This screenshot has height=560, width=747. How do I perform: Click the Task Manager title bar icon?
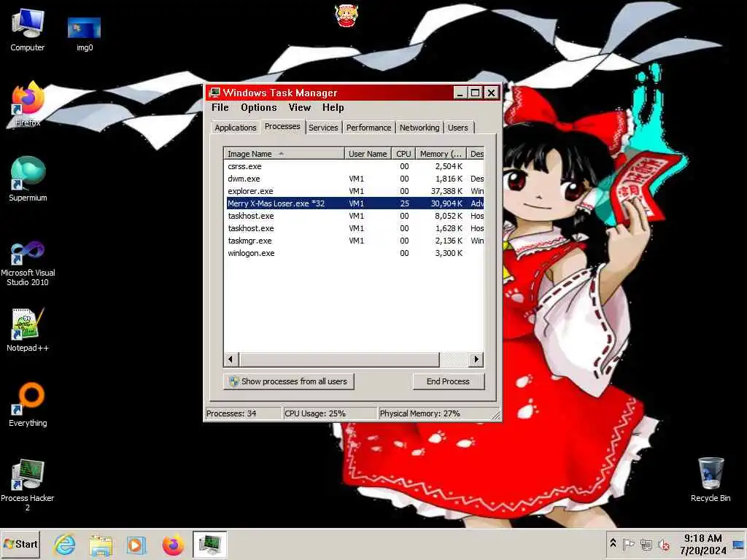[x=215, y=93]
